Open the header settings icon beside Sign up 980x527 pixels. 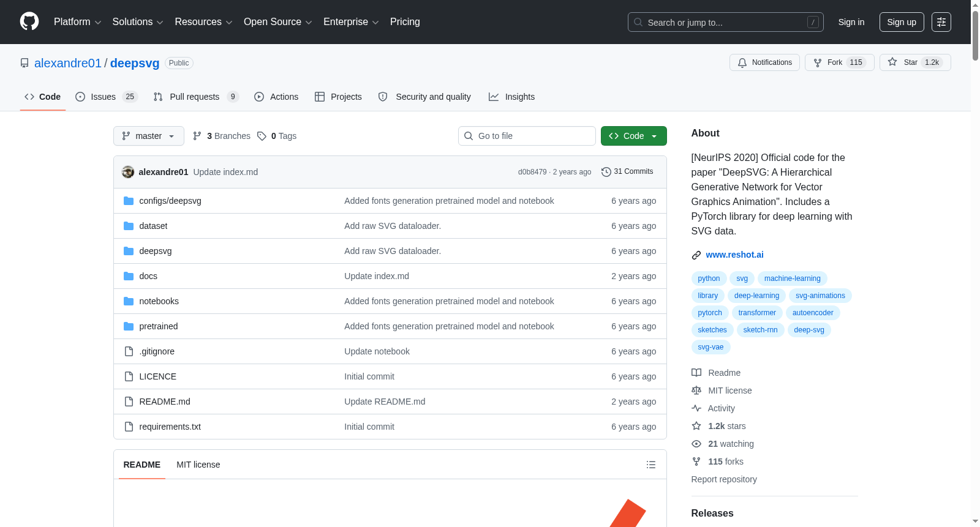click(941, 22)
